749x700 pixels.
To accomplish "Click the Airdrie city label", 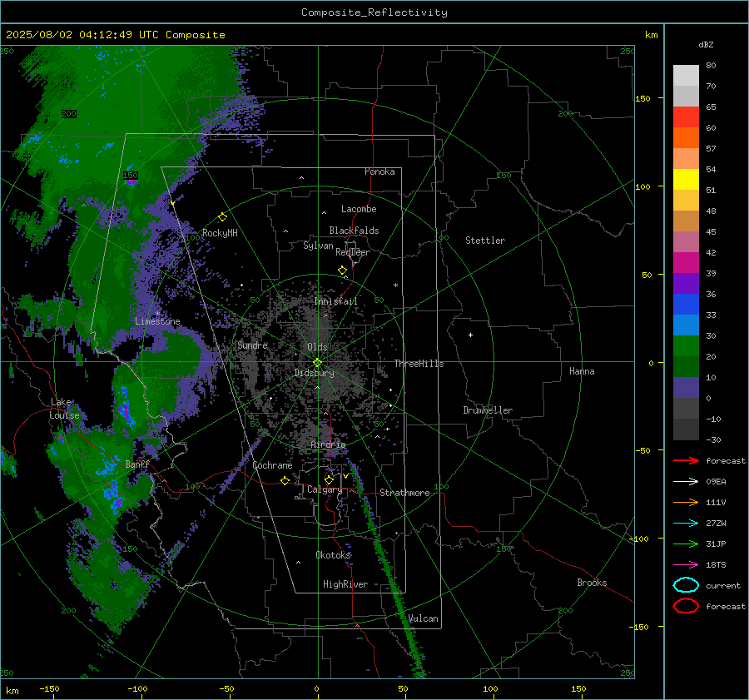I will tap(328, 444).
